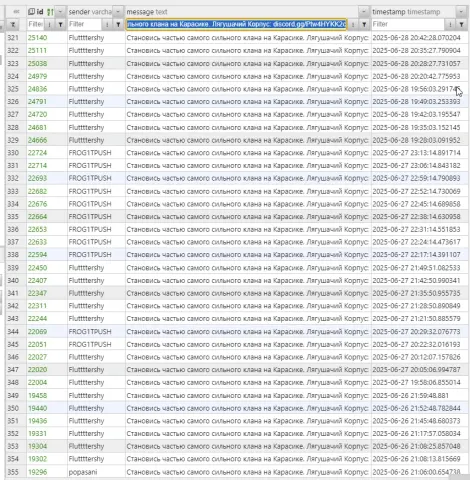This screenshot has width=470, height=480.
Task: Click timestamp cell '2025-06-27 20:29:32.076773'
Action: coord(420,331)
